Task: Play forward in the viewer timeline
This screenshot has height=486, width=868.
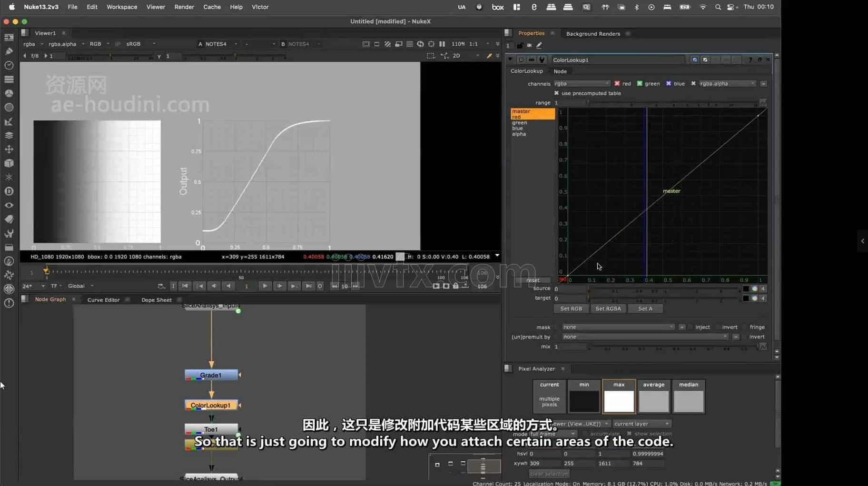Action: [x=265, y=286]
